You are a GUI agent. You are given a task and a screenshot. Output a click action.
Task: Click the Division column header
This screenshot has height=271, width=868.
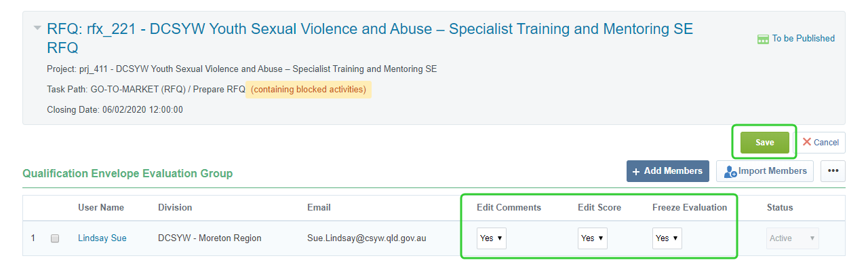pos(175,208)
